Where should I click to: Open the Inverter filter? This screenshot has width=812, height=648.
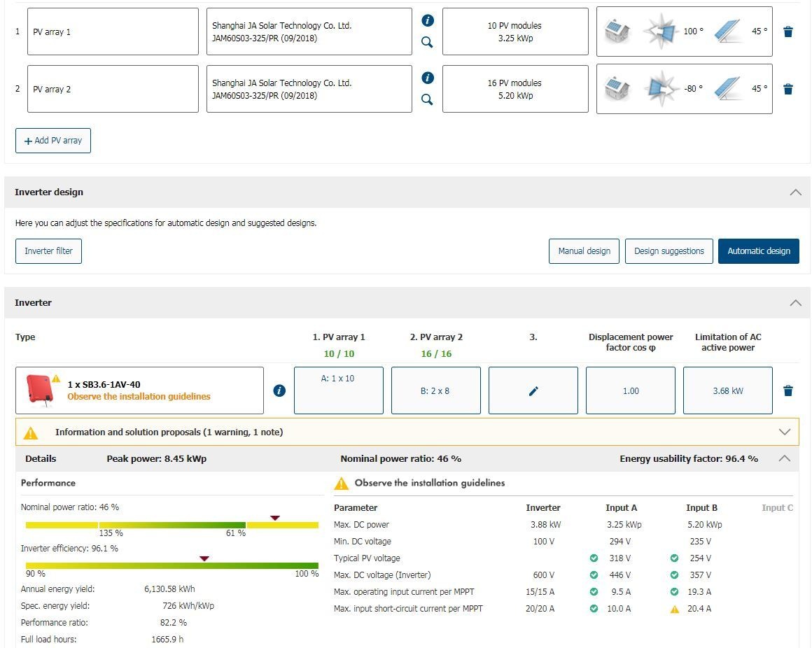48,251
